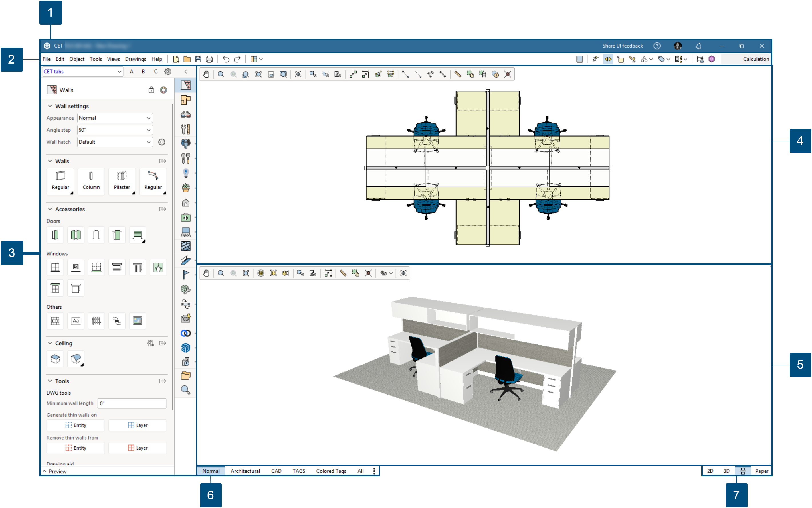Image resolution: width=812 pixels, height=508 pixels.
Task: Click the photo snapshot camera icon
Action: [186, 318]
